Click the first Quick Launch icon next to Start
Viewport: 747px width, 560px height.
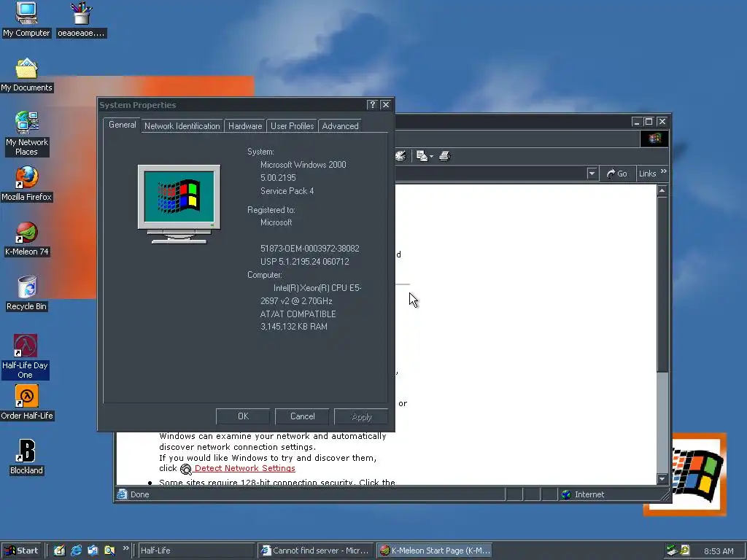click(x=59, y=551)
